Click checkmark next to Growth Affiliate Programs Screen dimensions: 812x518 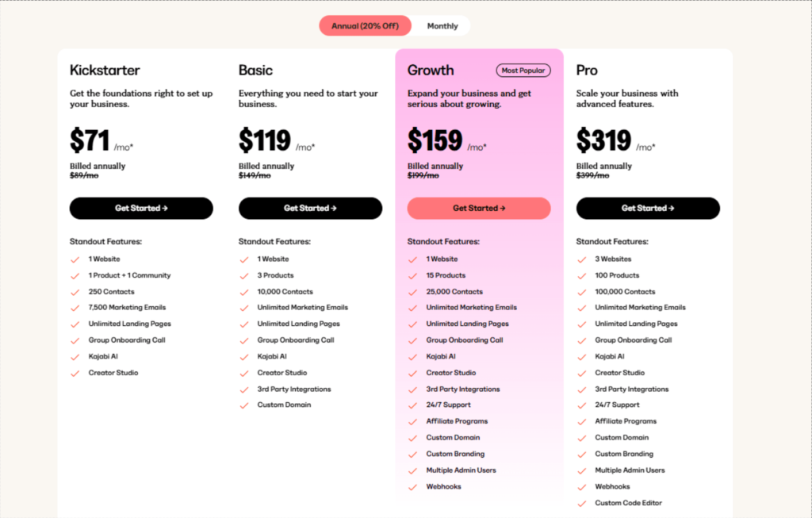pos(412,422)
